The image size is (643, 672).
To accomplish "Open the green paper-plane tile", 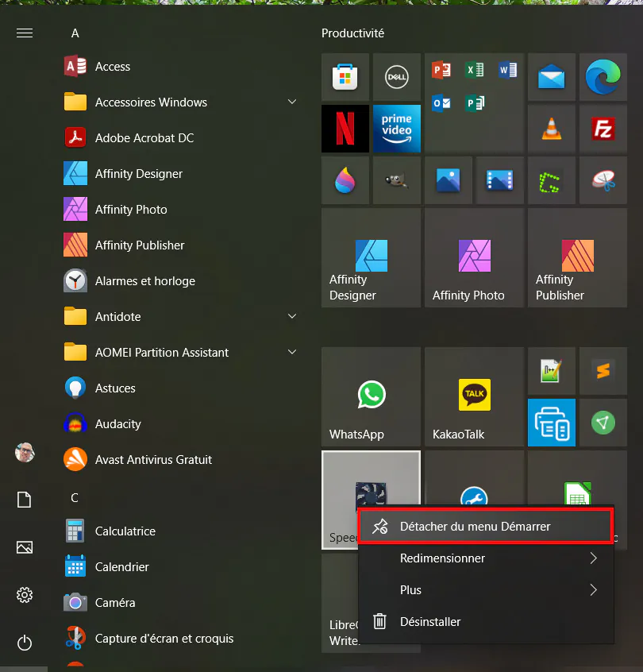I will tap(603, 423).
